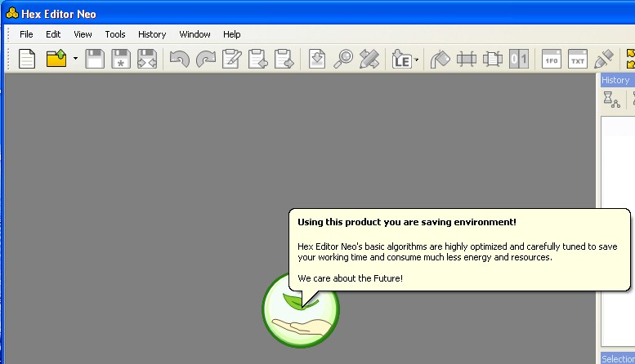635x364 pixels.
Task: Click the History panel header
Action: point(618,80)
